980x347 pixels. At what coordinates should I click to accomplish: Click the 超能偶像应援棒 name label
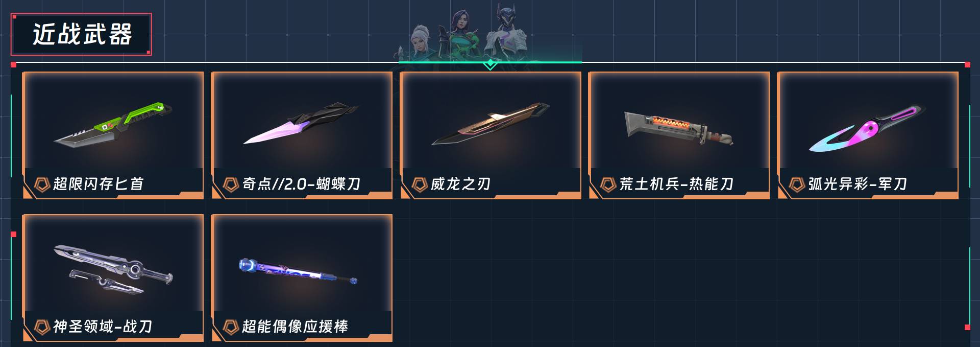pos(295,327)
